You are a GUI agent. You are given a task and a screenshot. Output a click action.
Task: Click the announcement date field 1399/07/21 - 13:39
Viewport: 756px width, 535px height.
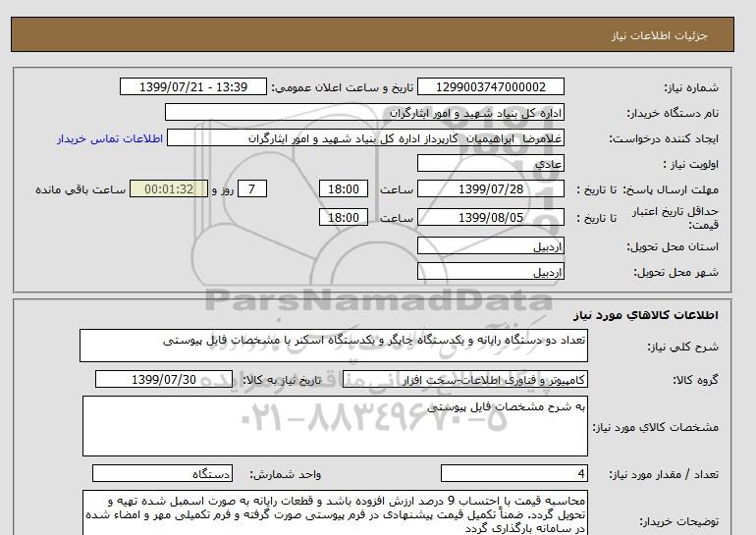pyautogui.click(x=192, y=86)
